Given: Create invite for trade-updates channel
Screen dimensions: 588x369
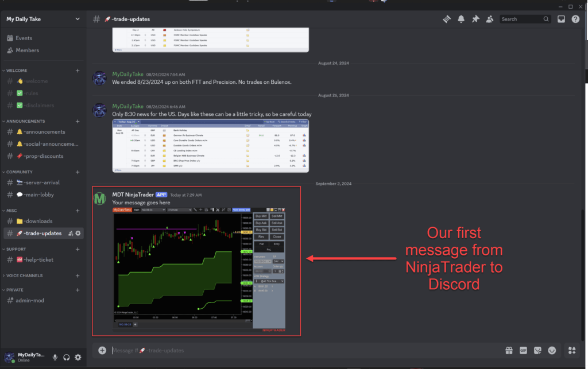Looking at the screenshot, I should (71, 234).
